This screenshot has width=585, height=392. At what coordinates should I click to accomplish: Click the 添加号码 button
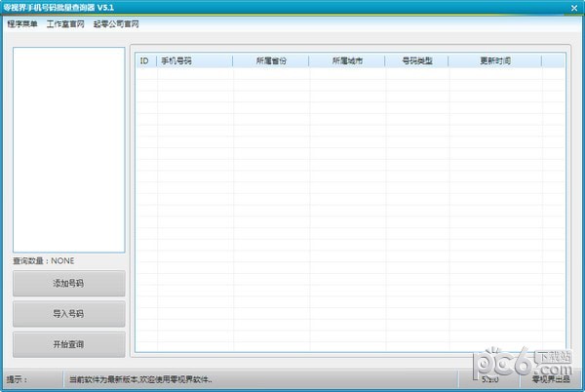[x=68, y=284]
